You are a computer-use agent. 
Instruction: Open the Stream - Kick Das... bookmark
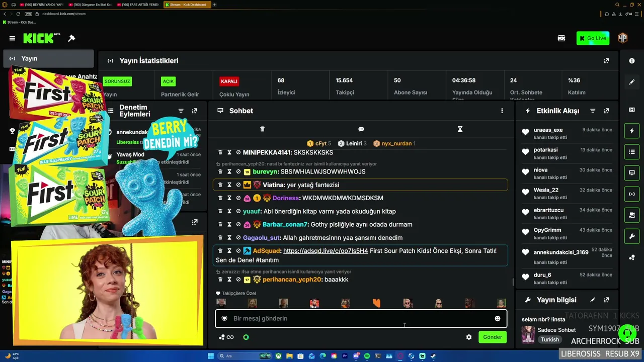(x=20, y=22)
